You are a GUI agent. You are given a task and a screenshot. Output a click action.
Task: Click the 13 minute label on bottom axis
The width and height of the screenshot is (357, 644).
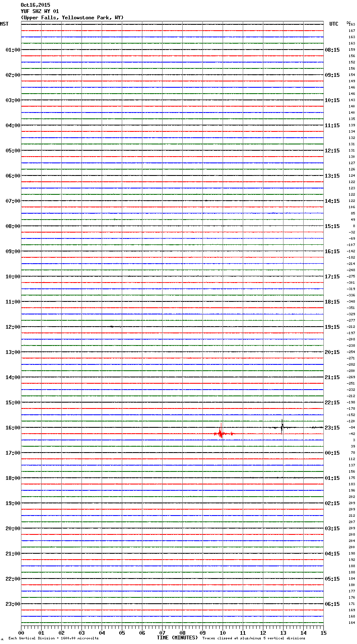click(x=283, y=633)
